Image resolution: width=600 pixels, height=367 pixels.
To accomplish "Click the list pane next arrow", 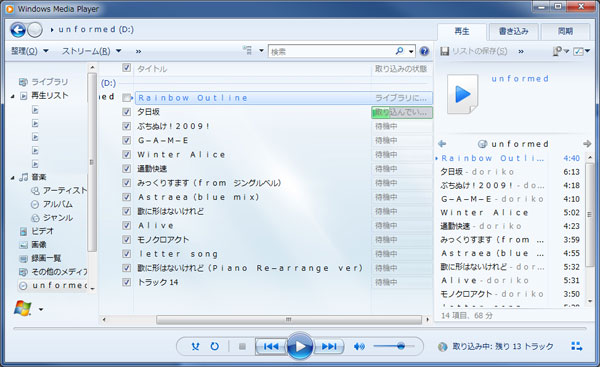I will (x=587, y=144).
